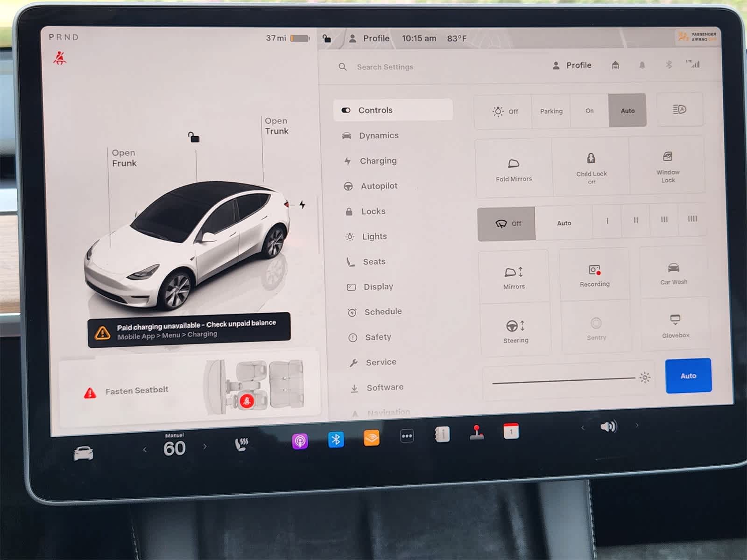Viewport: 747px width, 560px height.
Task: Open the HomeLink garage icon
Action: coord(615,65)
